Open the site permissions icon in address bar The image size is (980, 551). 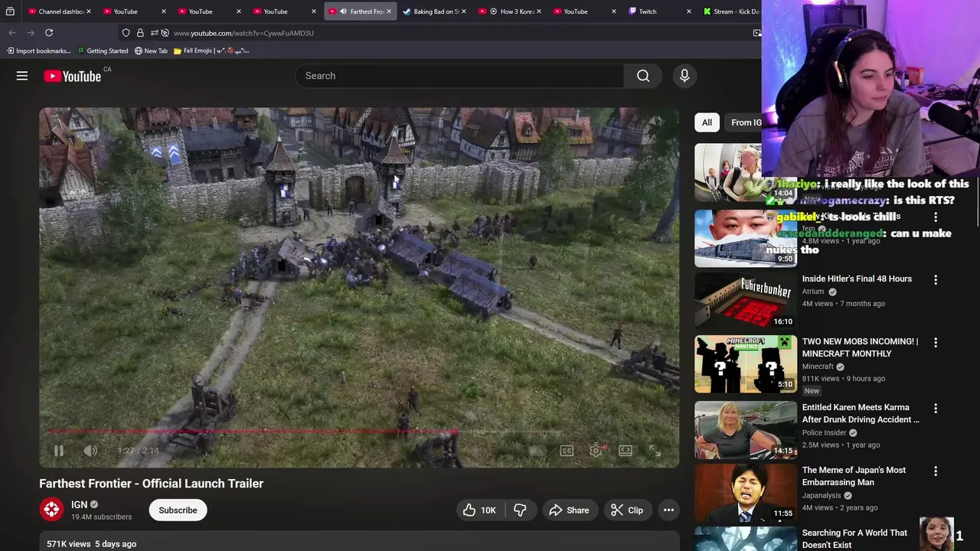pos(154,33)
